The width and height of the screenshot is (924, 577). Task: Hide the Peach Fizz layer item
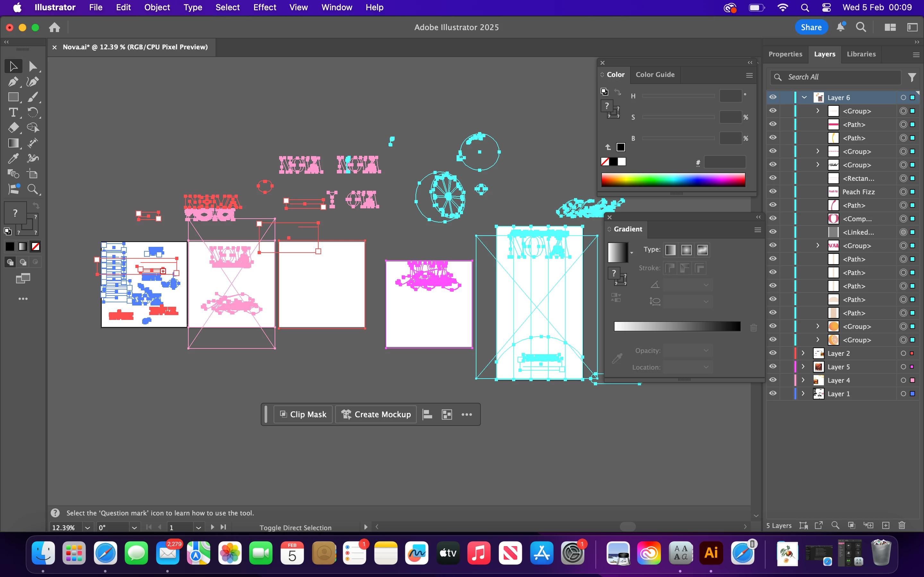773,191
